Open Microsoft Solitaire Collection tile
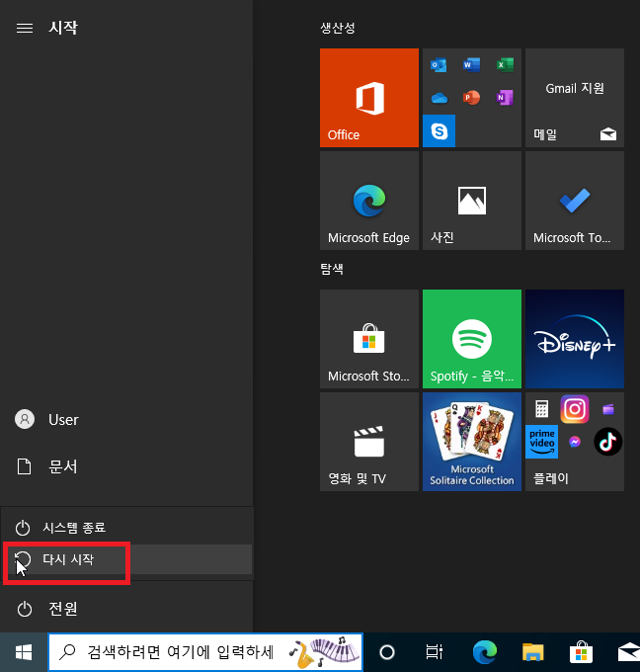The height and width of the screenshot is (672, 640). [472, 442]
